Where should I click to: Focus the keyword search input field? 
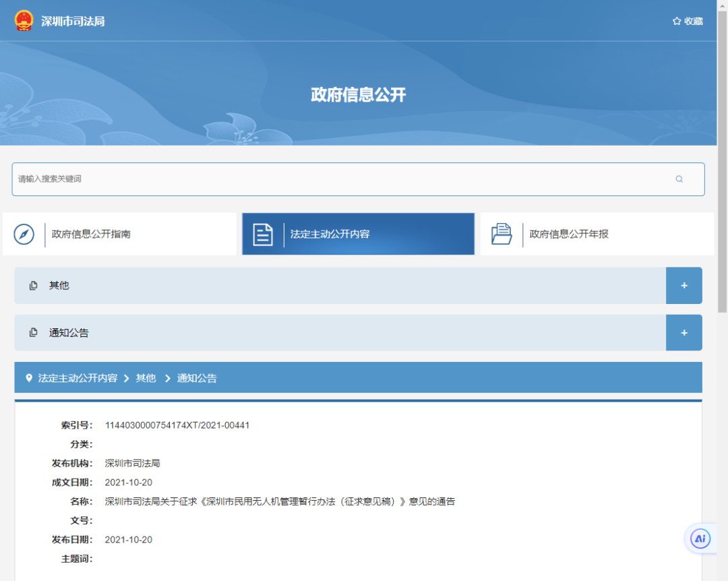[337, 179]
